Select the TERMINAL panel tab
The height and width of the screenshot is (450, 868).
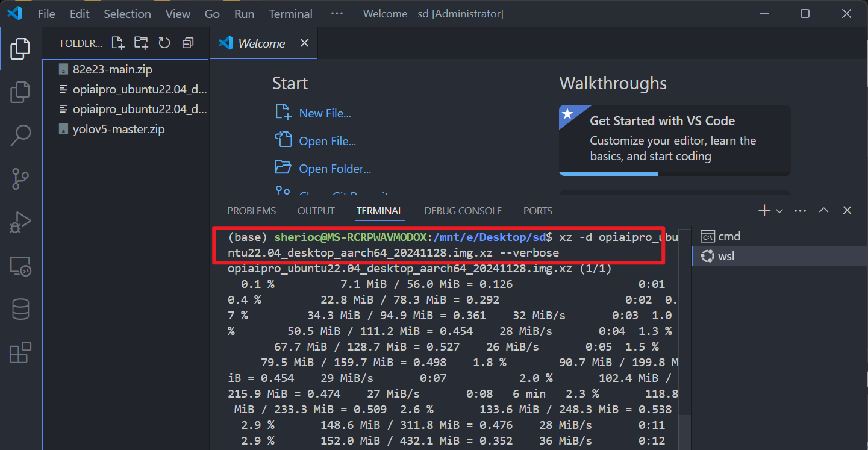(x=379, y=211)
